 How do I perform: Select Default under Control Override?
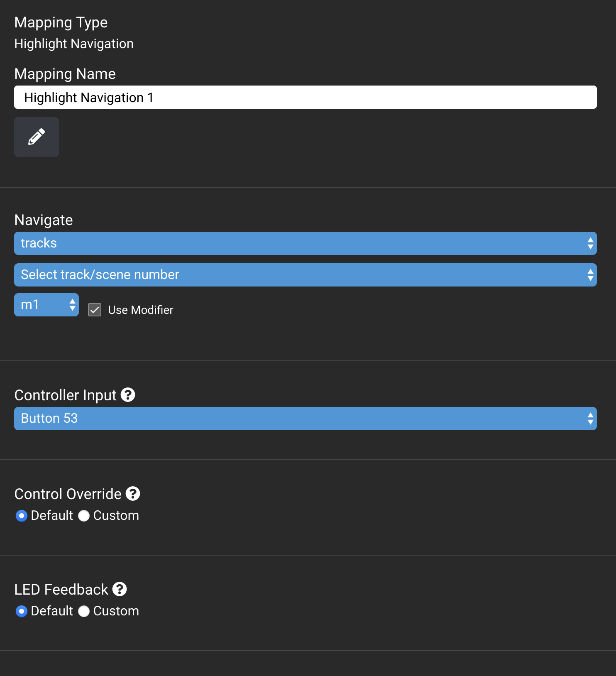point(22,516)
